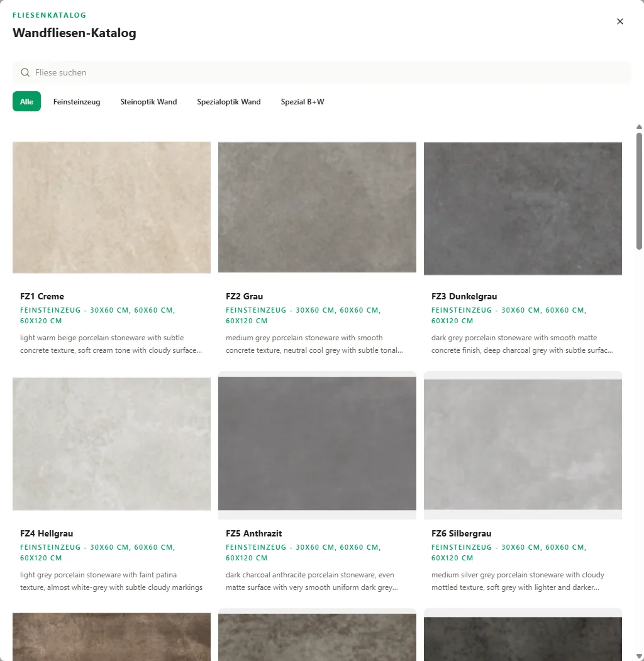Pick the FZ6 Silbergrau tile thumbnail

point(523,444)
